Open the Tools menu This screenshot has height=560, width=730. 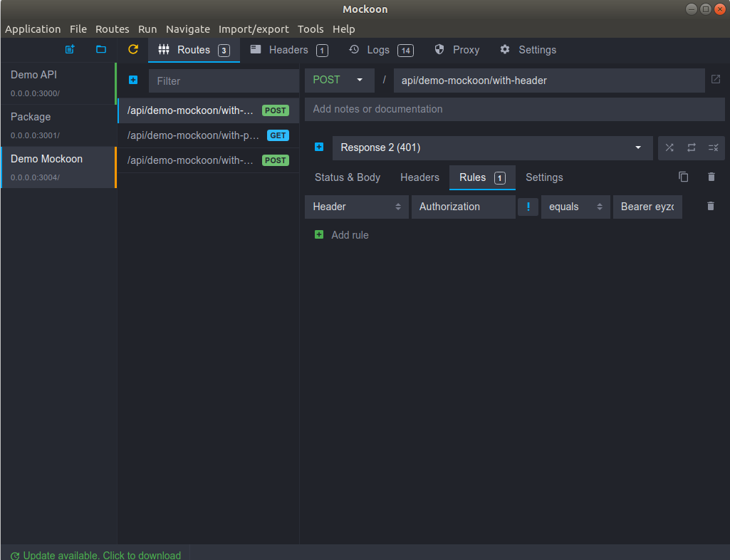(311, 29)
